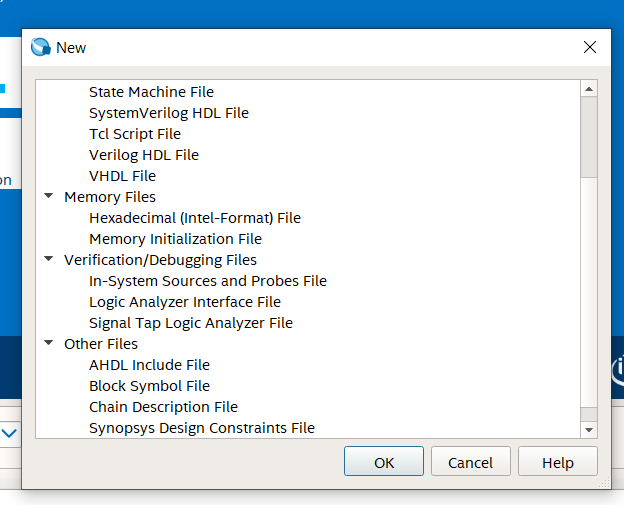The image size is (624, 505).
Task: Select Block Symbol File
Action: point(149,386)
